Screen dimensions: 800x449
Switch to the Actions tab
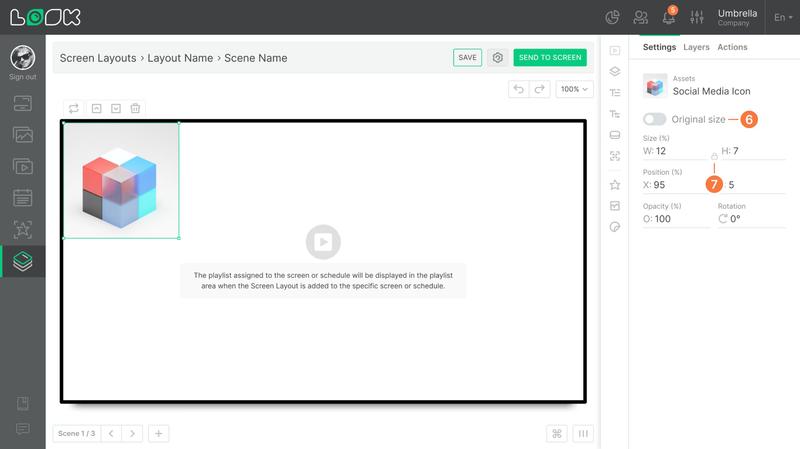coord(732,47)
